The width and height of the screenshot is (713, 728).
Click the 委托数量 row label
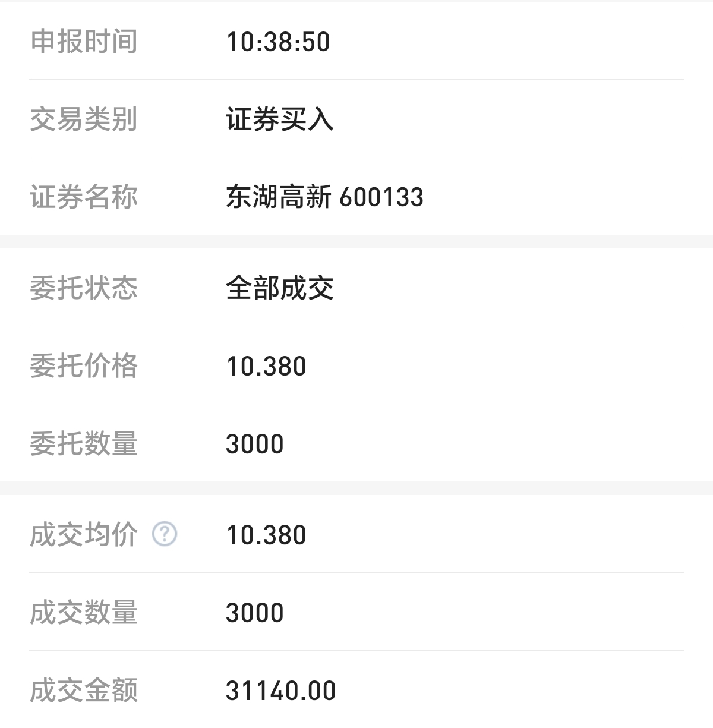click(x=84, y=444)
